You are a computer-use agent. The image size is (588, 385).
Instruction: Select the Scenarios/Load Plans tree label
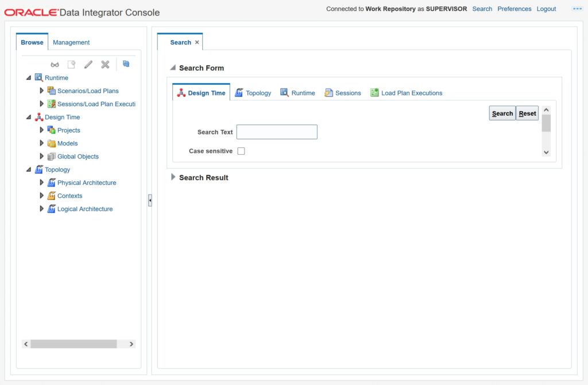pyautogui.click(x=88, y=91)
